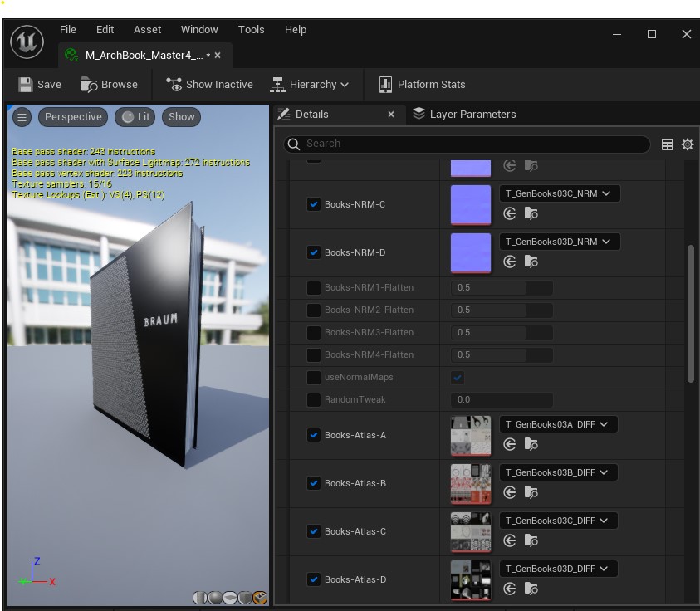Browse to Books-Atlas-C texture in content browser
700x611 pixels.
pyautogui.click(x=531, y=541)
